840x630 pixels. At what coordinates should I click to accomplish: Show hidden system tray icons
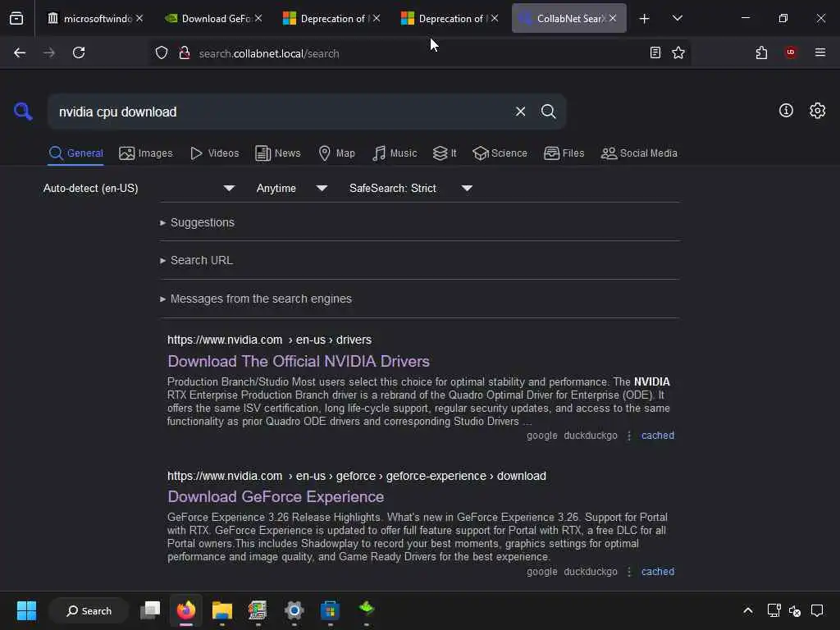coord(748,610)
